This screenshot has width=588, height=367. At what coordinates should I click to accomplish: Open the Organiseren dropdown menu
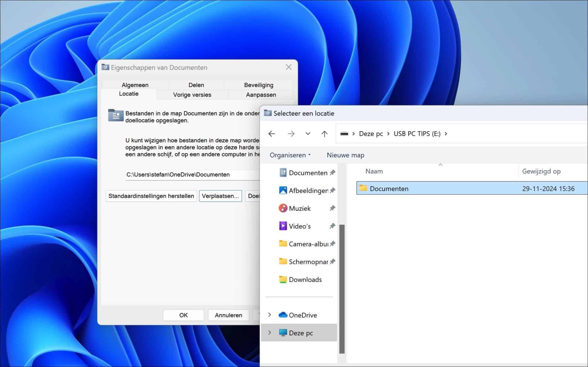[290, 155]
